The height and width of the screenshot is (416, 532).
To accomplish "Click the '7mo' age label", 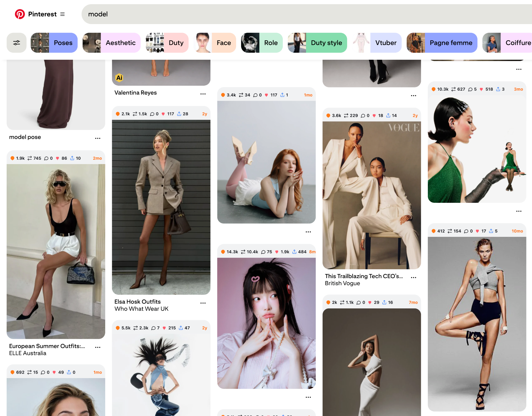I will pyautogui.click(x=413, y=303).
